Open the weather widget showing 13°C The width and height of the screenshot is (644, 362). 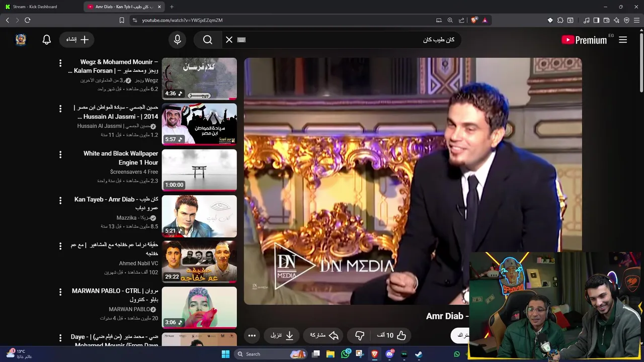(x=19, y=354)
